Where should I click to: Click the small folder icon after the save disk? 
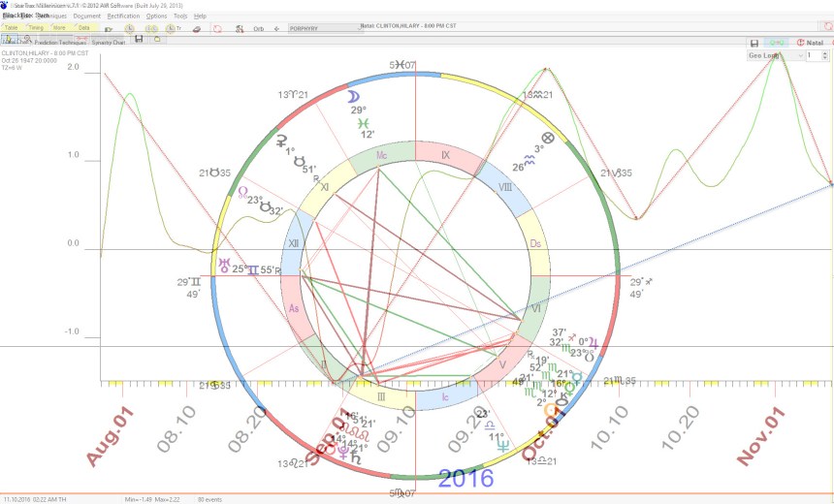click(157, 39)
